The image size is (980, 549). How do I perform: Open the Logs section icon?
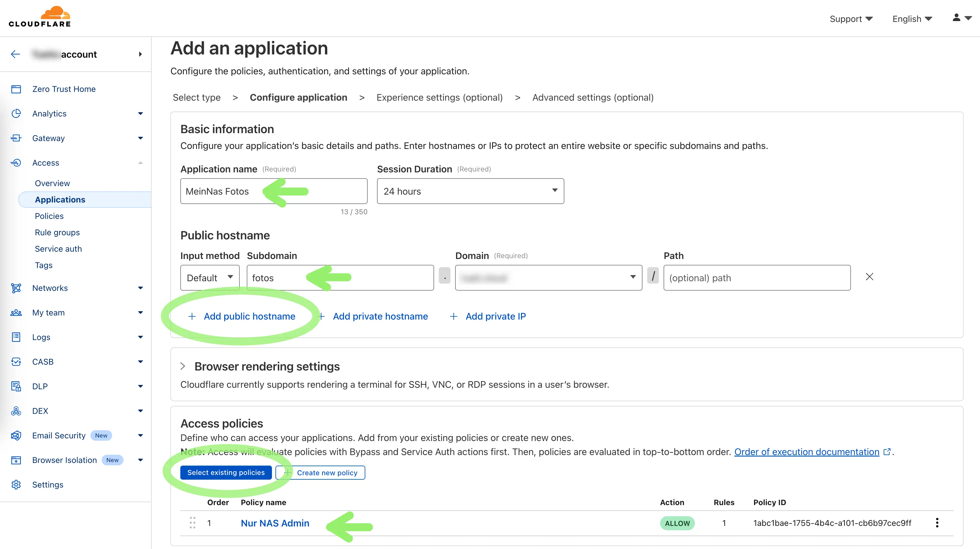[16, 337]
